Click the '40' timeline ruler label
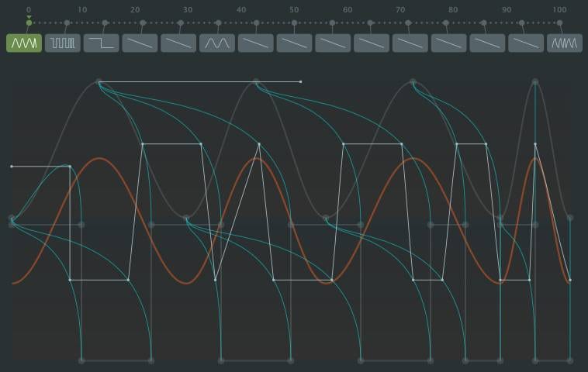This screenshot has width=588, height=372. (x=241, y=10)
